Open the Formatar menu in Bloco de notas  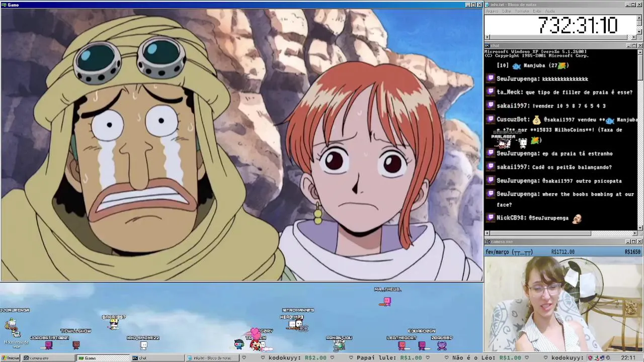(522, 11)
